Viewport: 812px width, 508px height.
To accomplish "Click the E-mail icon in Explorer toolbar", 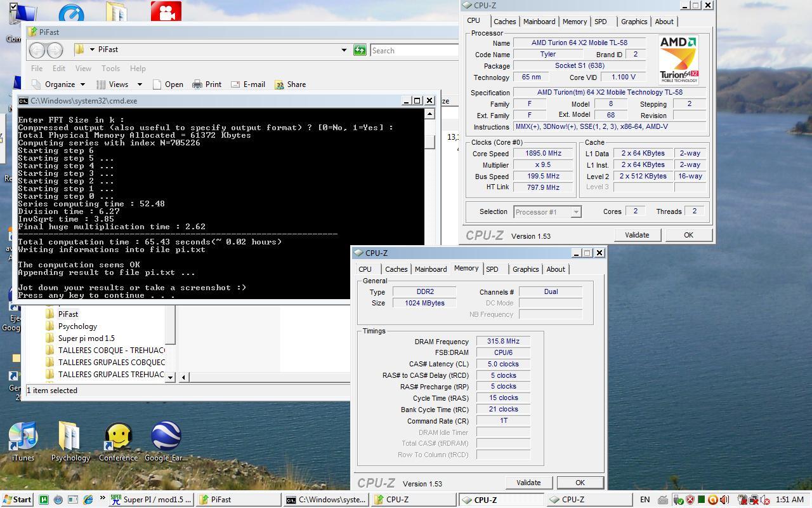I will click(235, 84).
